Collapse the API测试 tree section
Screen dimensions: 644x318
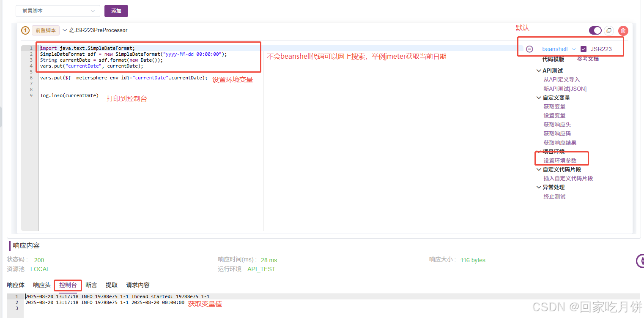pos(539,70)
